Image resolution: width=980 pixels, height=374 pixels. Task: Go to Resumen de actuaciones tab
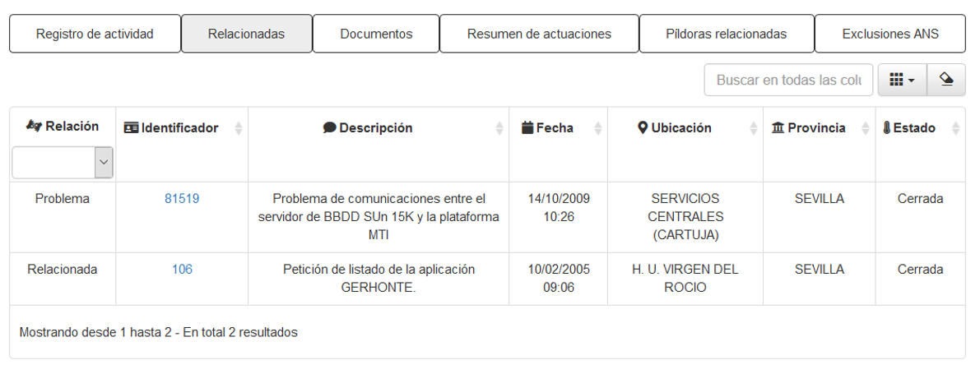[x=540, y=34]
